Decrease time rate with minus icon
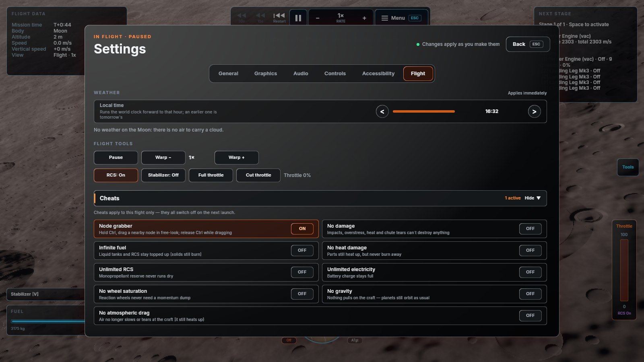This screenshot has width=644, height=362. click(x=318, y=18)
